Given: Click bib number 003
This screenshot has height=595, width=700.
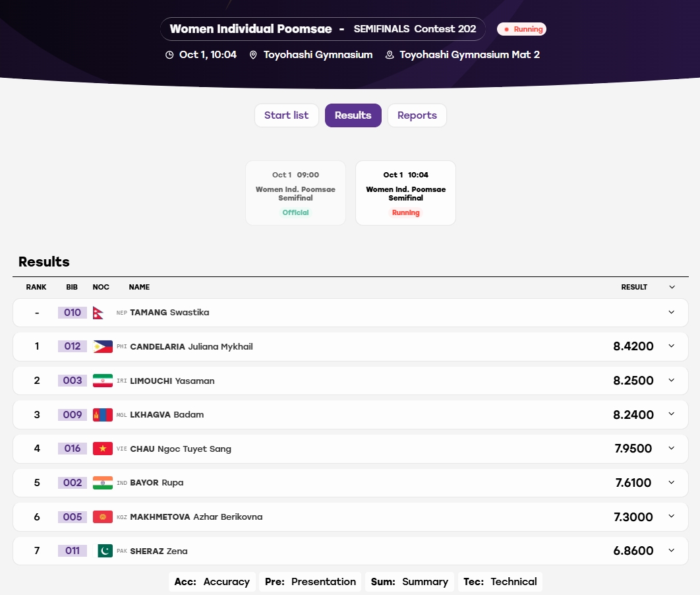Looking at the screenshot, I should (x=73, y=381).
